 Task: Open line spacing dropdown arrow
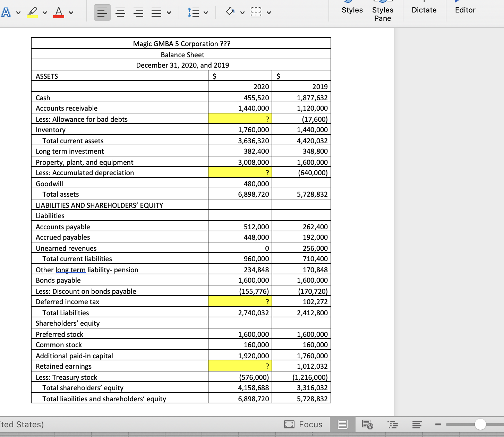(206, 13)
